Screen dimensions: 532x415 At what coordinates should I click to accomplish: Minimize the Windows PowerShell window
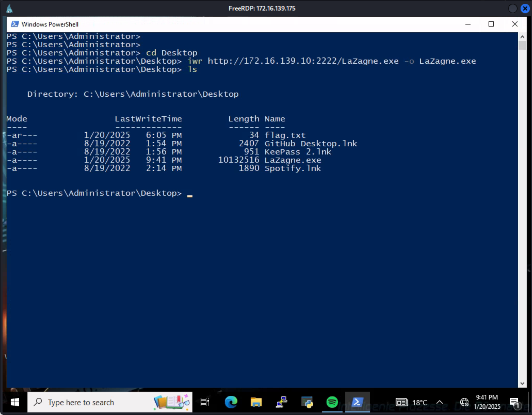coord(468,24)
